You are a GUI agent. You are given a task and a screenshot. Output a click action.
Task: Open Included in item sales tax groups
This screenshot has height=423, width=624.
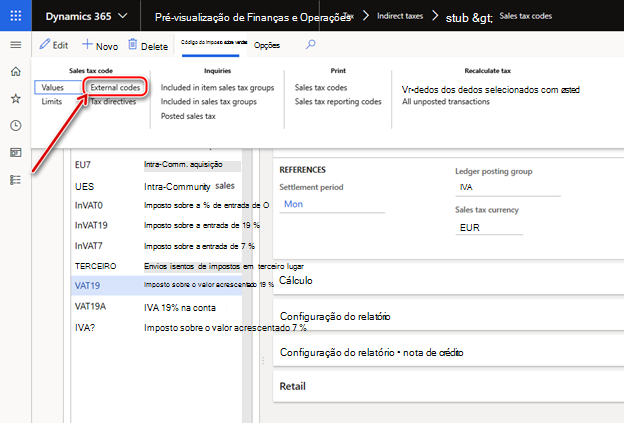pos(217,88)
